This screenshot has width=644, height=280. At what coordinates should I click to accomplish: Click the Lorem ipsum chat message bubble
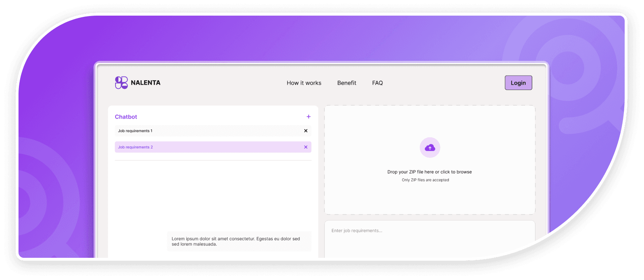[x=239, y=241]
